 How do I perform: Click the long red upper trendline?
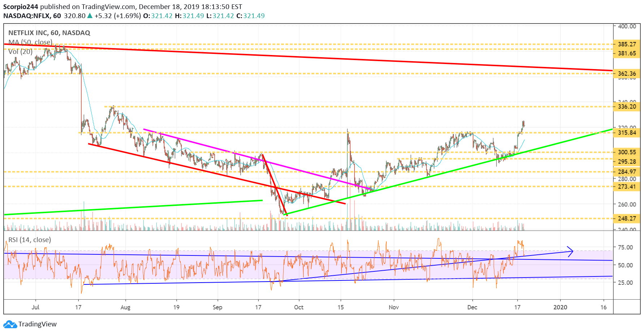pos(308,57)
